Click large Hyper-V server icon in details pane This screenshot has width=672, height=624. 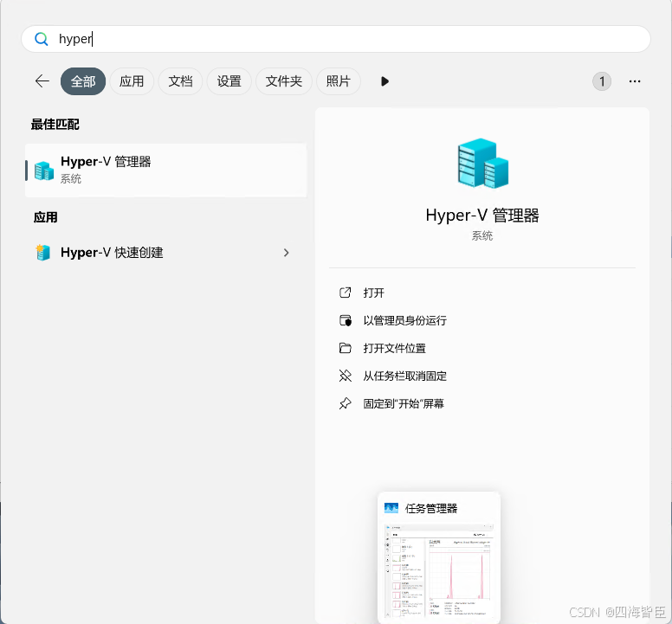(x=481, y=163)
